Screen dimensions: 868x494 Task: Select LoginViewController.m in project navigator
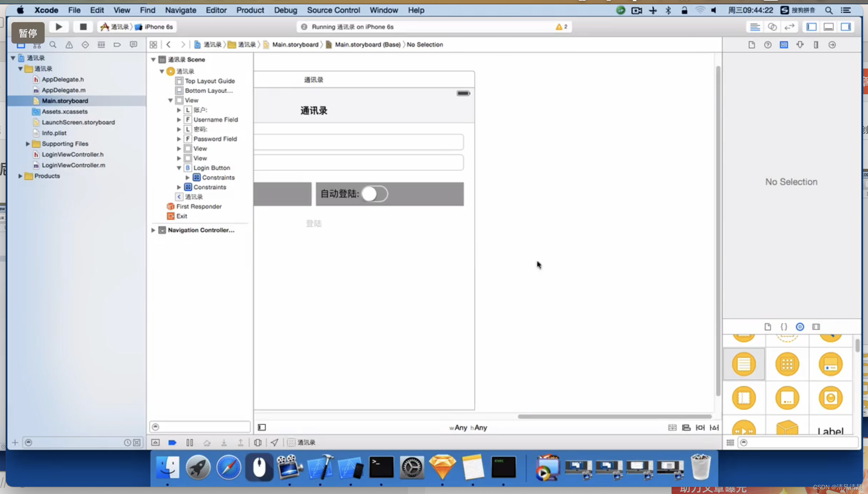(x=74, y=165)
